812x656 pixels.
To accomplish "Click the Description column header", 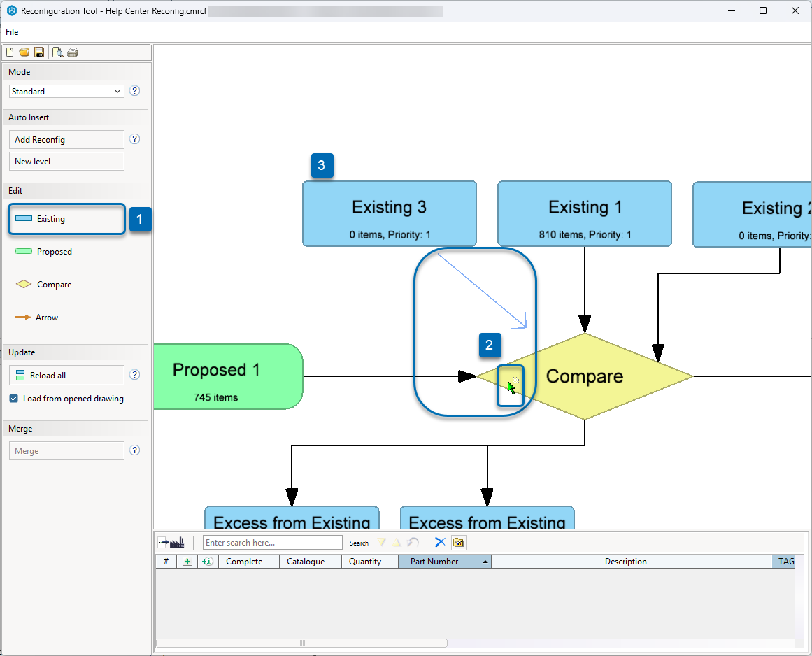I will 632,562.
